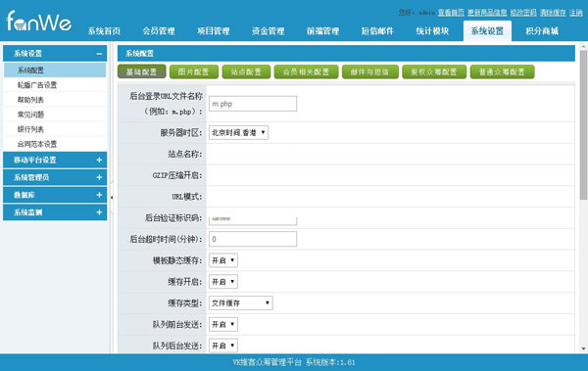588x371 pixels.
Task: Switch to the 图片配置 tab
Action: coord(193,71)
